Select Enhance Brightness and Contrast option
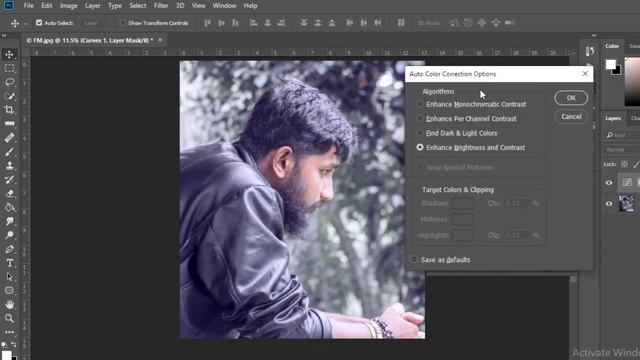This screenshot has height=360, width=640. pyautogui.click(x=420, y=147)
